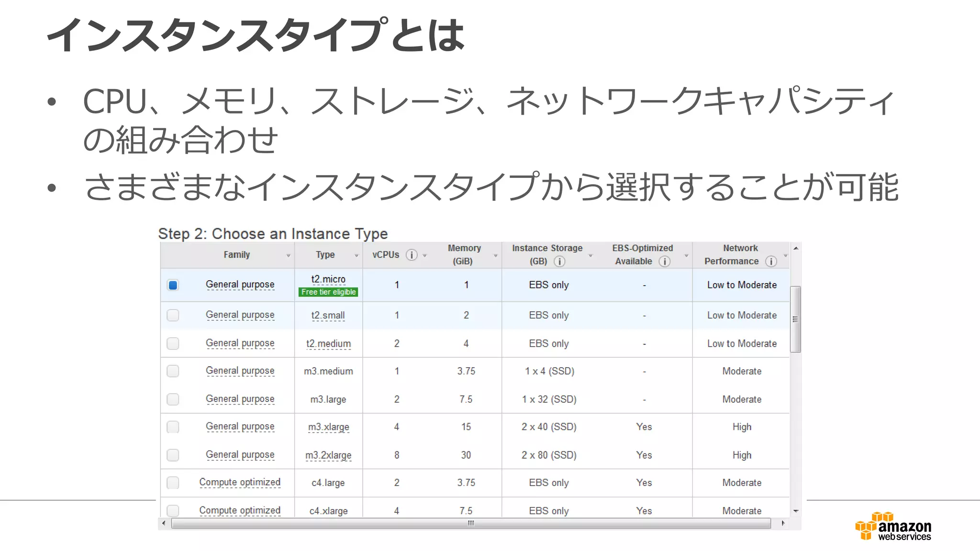The image size is (980, 551).
Task: Select the c4.large row checkbox
Action: coord(173,483)
